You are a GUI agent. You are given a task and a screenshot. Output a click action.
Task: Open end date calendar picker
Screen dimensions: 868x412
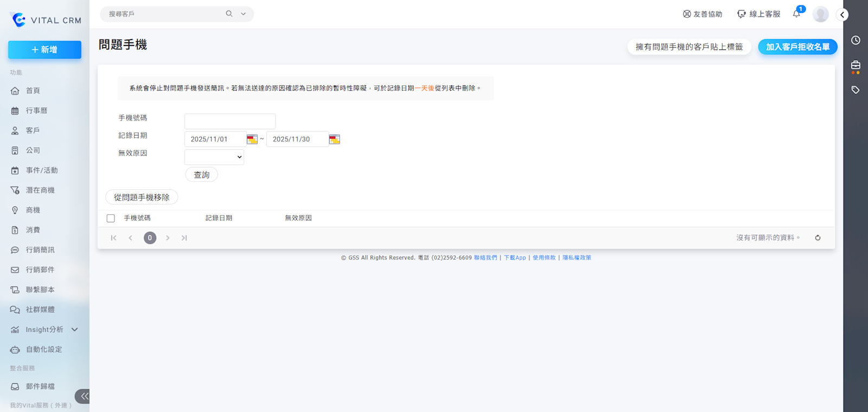click(334, 140)
